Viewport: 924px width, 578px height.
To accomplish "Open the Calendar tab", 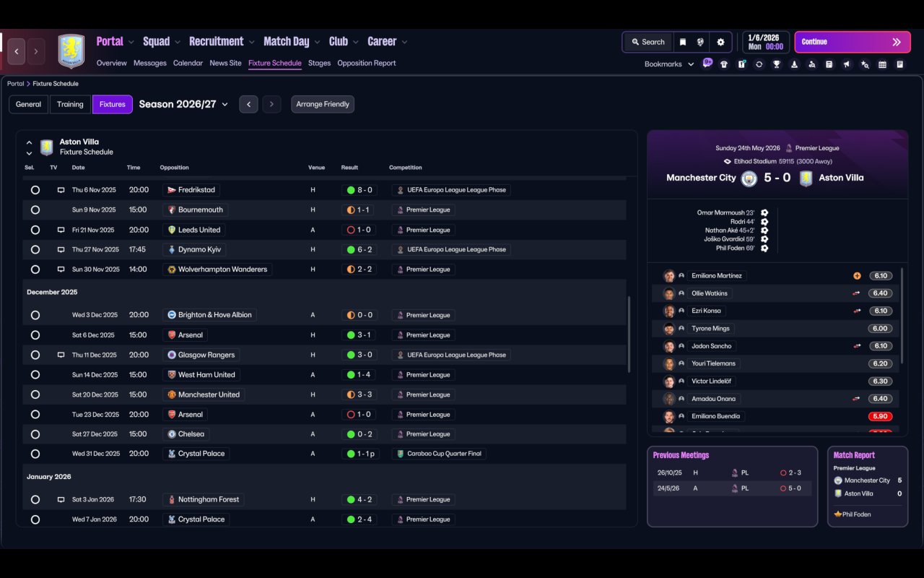I will [x=188, y=63].
